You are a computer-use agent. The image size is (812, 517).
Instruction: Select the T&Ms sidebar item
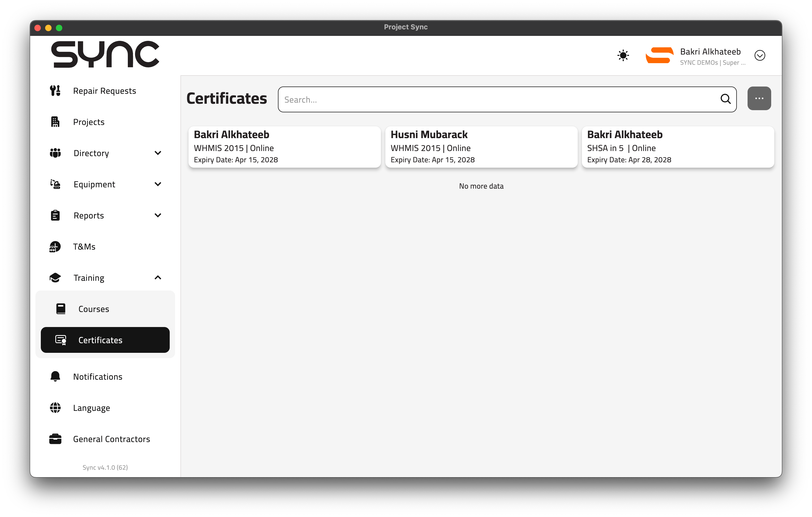[105, 246]
